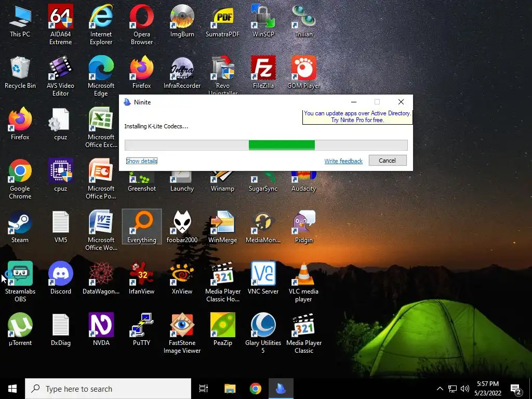532x399 pixels.
Task: Open the Steam desktop shortcut
Action: coord(20,227)
